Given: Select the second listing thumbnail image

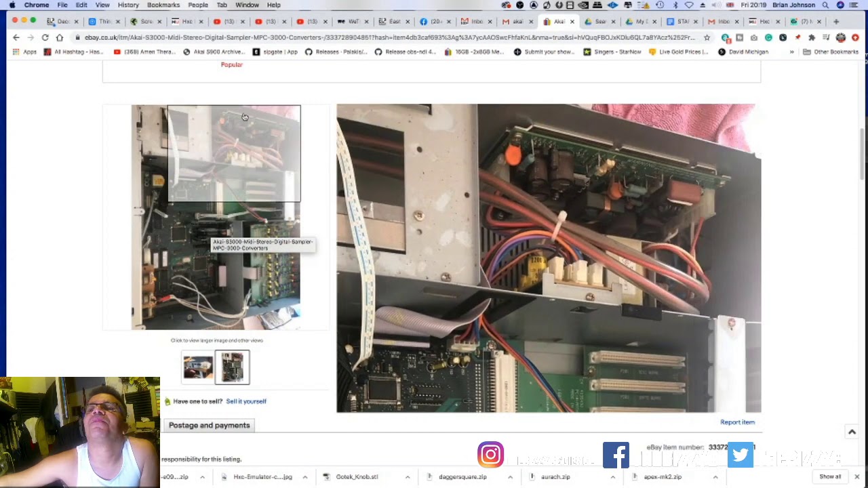Looking at the screenshot, I should pyautogui.click(x=232, y=367).
